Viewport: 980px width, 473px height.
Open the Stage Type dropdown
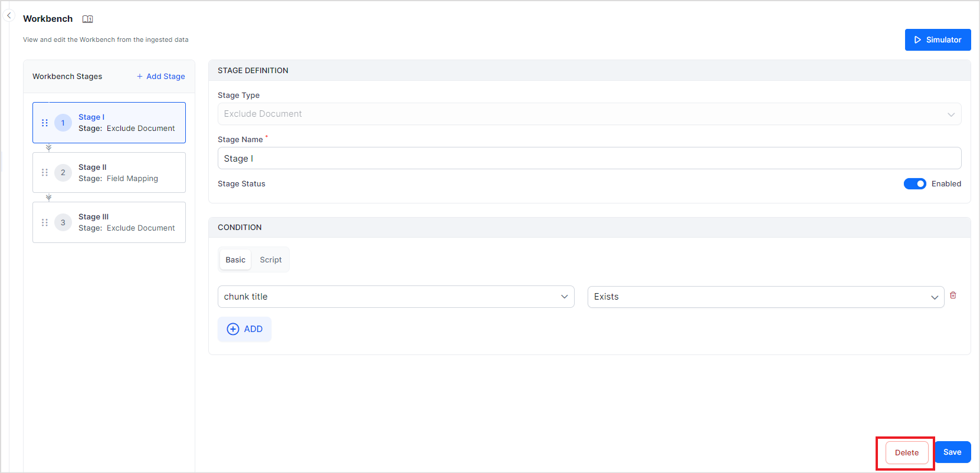coord(589,114)
